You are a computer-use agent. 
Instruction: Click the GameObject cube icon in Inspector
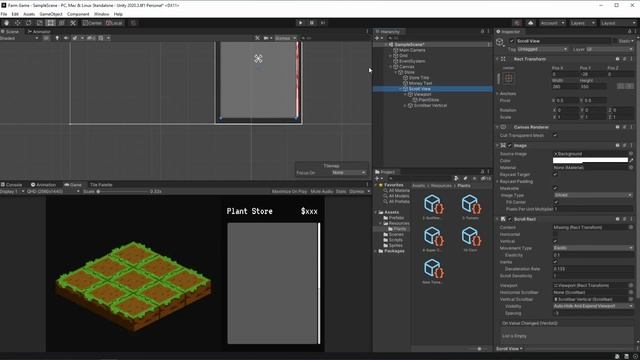[x=500, y=42]
